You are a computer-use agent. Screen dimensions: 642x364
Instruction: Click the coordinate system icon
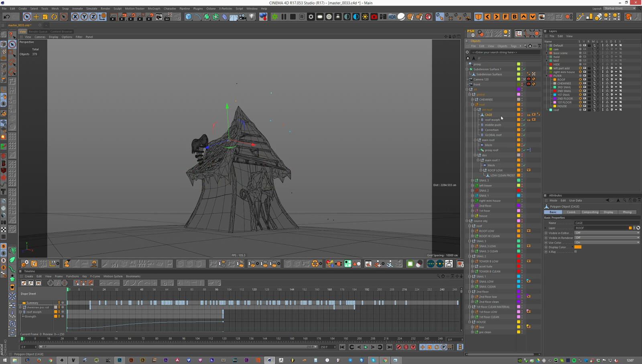click(102, 17)
